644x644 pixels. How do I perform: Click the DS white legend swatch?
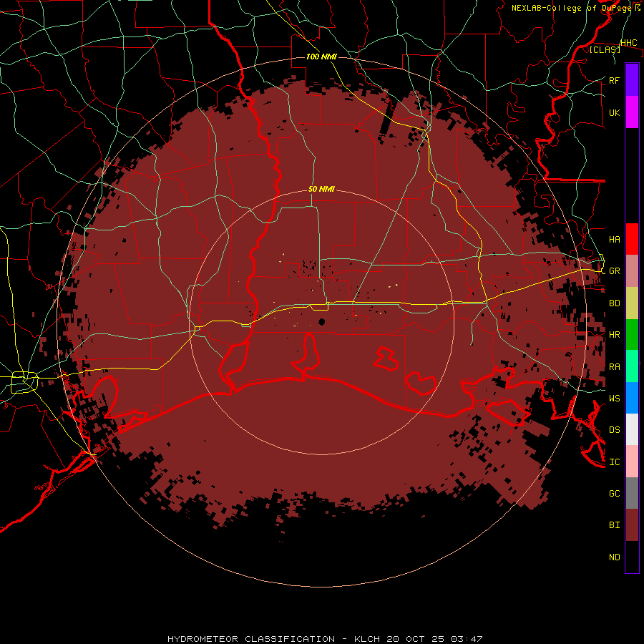632,429
